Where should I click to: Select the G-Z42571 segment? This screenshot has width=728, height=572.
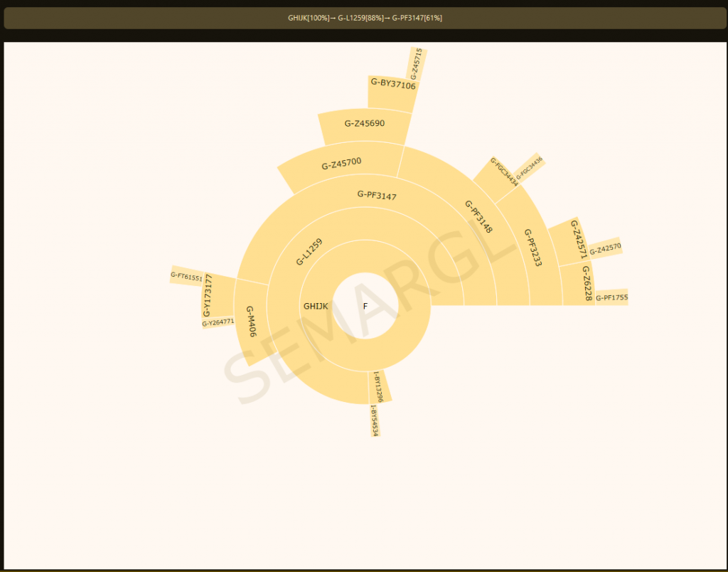(578, 239)
